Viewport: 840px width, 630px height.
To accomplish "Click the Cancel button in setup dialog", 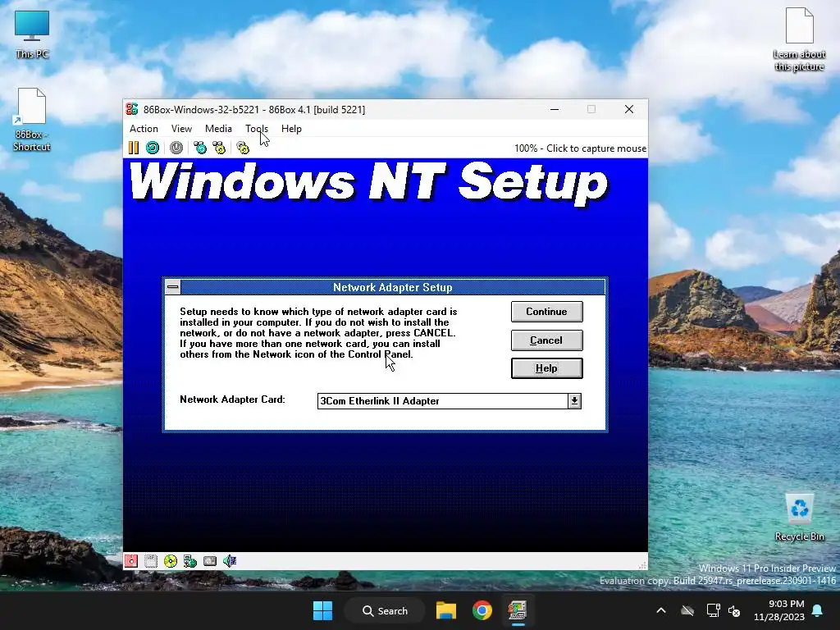I will 546,340.
